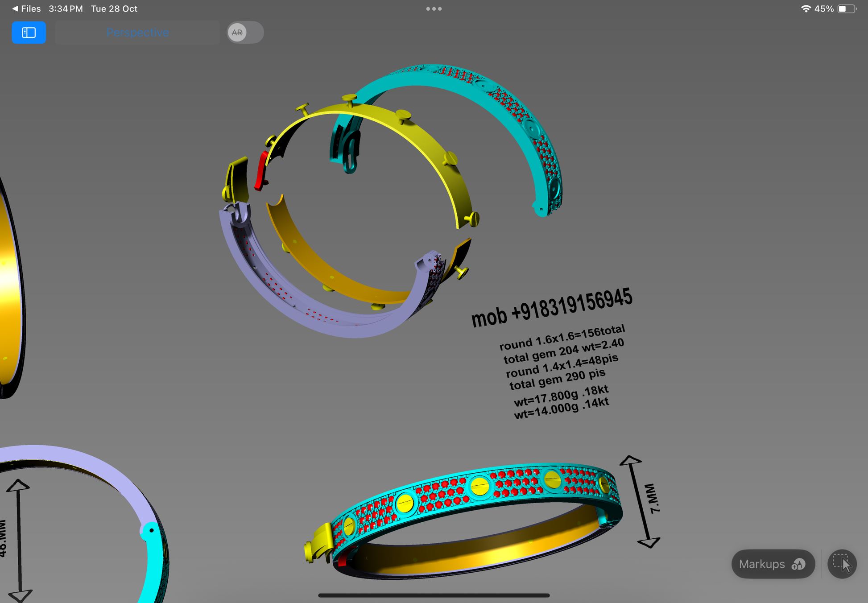Select the 48 MM dimension arrow
Screen dimensions: 868x603
click(x=19, y=540)
